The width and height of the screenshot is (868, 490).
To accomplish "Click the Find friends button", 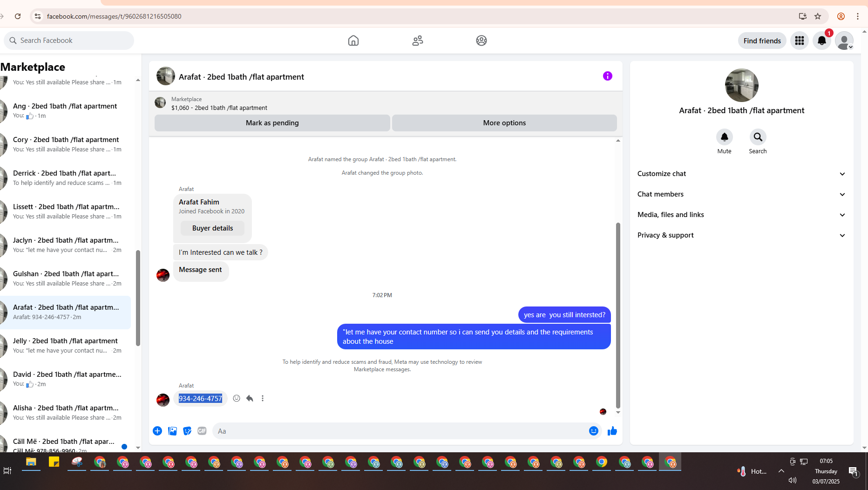I will click(x=762, y=41).
